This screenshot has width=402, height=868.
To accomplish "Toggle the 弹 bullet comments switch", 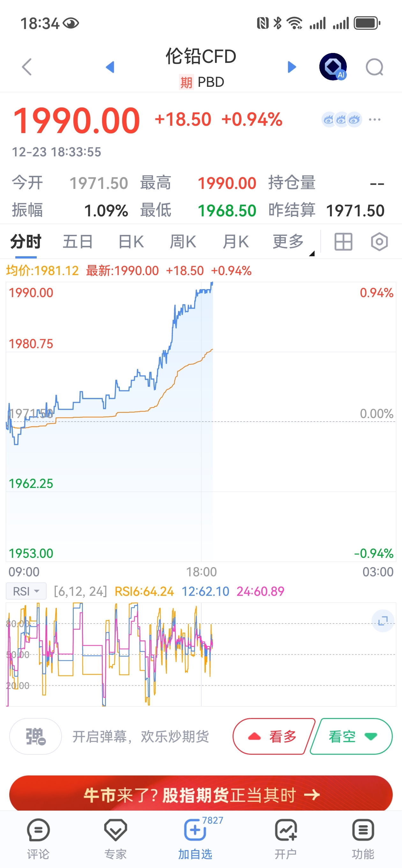I will click(x=35, y=736).
